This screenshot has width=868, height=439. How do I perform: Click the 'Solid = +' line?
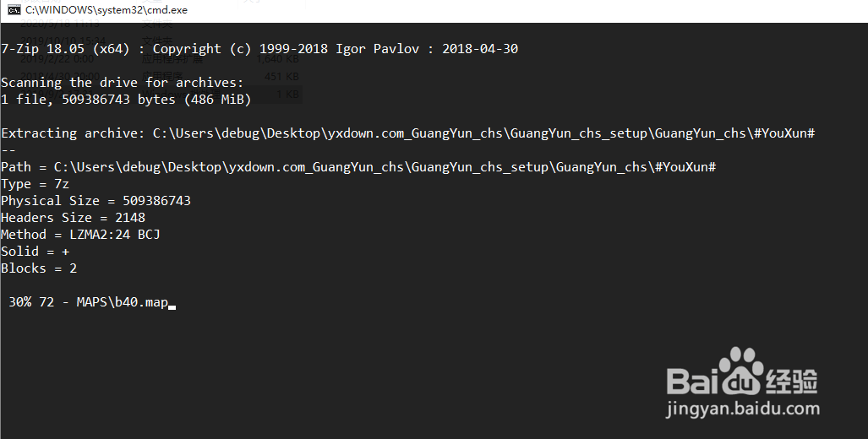click(35, 252)
